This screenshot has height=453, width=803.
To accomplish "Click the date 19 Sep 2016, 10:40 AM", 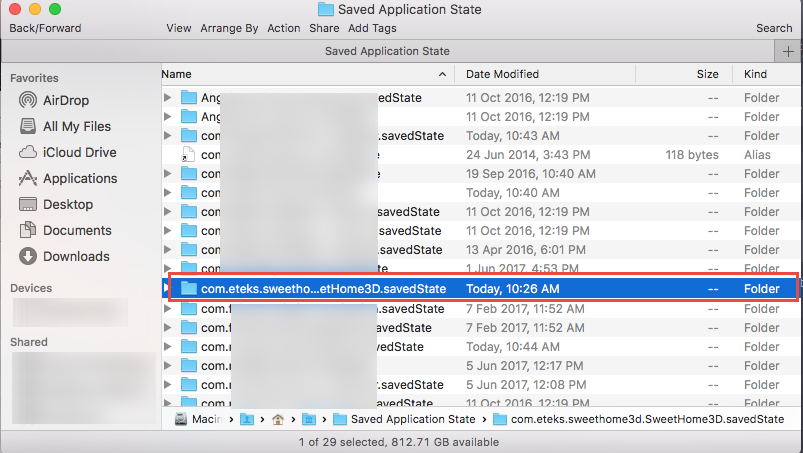I will click(531, 174).
